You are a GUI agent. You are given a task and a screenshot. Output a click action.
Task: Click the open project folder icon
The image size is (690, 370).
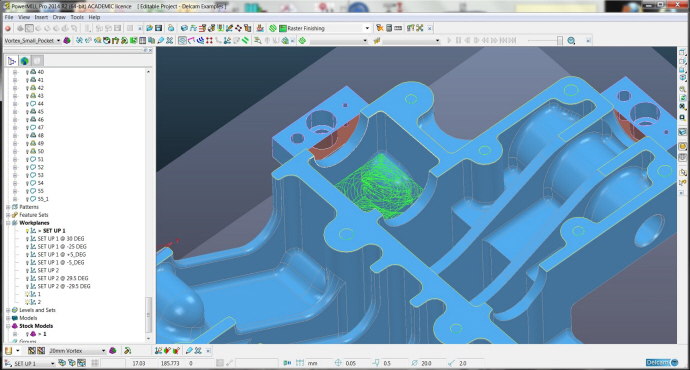pos(149,28)
